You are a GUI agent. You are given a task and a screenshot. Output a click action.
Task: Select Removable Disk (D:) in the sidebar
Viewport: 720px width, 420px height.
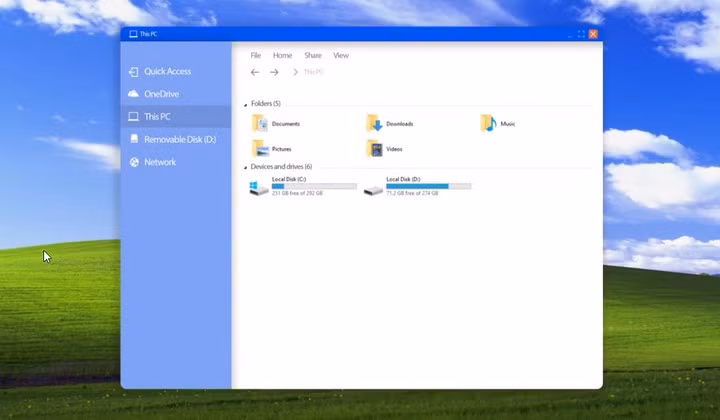tap(179, 140)
